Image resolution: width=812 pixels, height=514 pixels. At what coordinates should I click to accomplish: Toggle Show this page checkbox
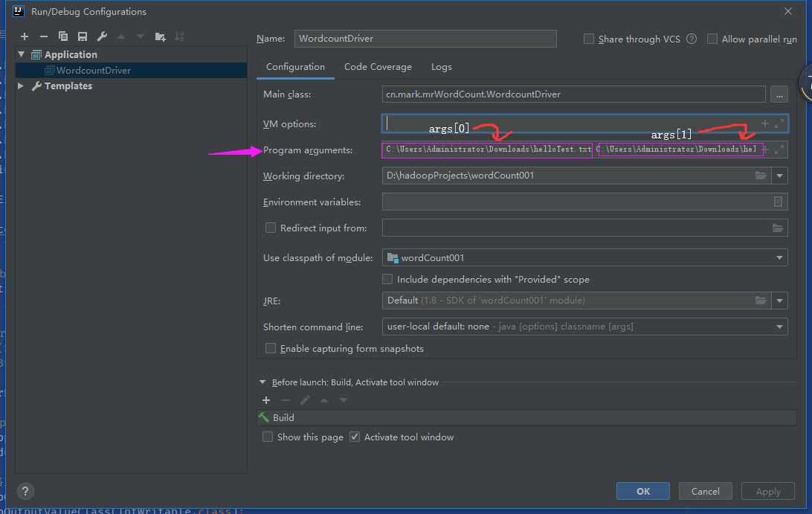[x=268, y=437]
